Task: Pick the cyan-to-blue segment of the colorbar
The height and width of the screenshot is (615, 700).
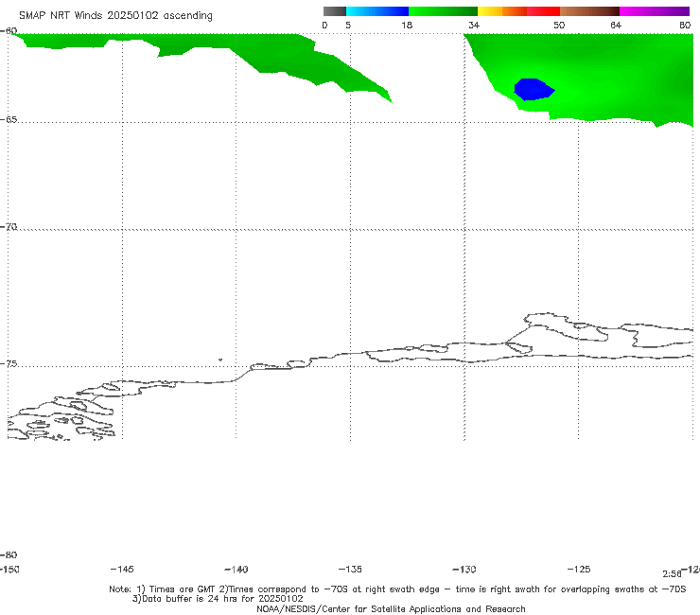Action: 377,11
